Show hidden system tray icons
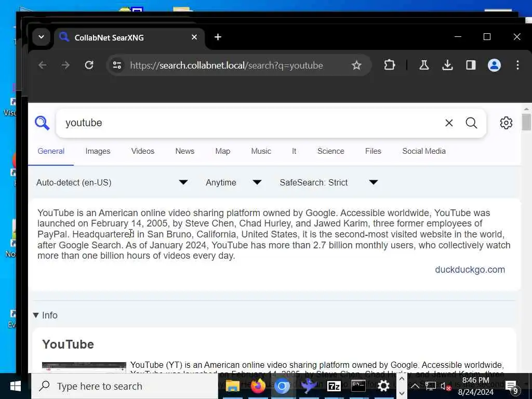The image size is (532, 399). (415, 386)
